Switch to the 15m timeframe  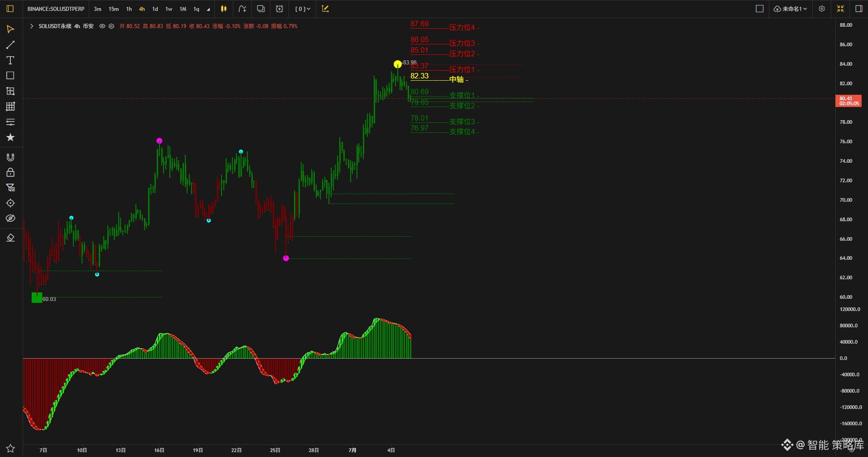point(114,9)
